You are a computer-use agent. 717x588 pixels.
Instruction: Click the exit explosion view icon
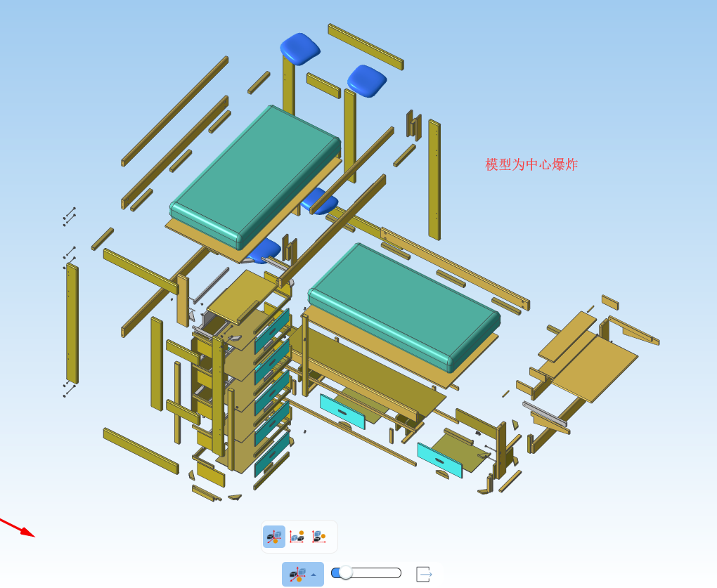point(424,574)
